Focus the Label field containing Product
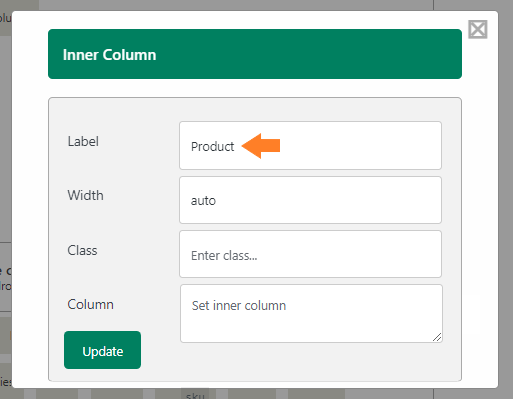The height and width of the screenshot is (399, 513). 310,146
